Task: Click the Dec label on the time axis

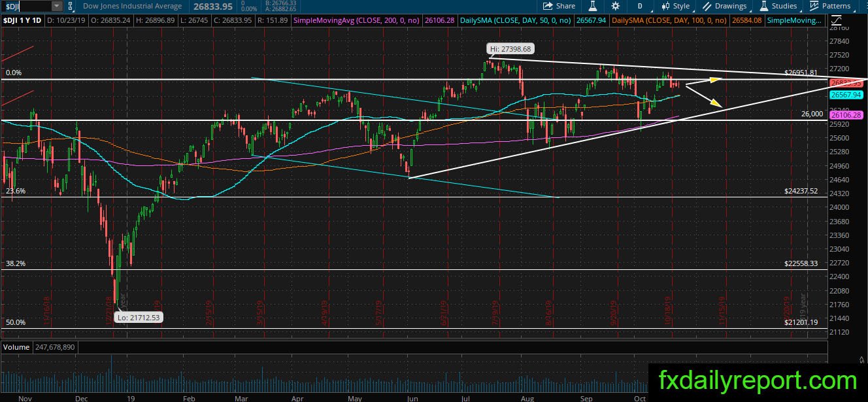Action: 81,398
